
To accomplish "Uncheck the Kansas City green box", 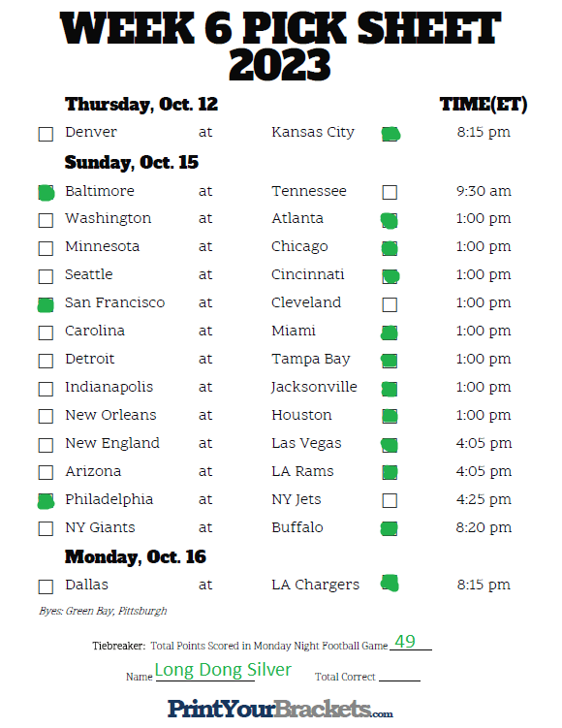I will [390, 134].
